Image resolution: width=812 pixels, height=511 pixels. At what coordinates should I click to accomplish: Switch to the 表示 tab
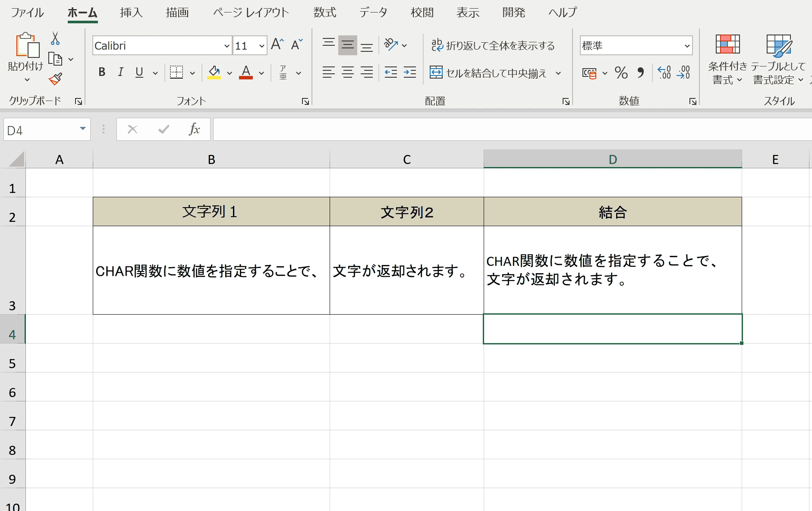pos(468,13)
